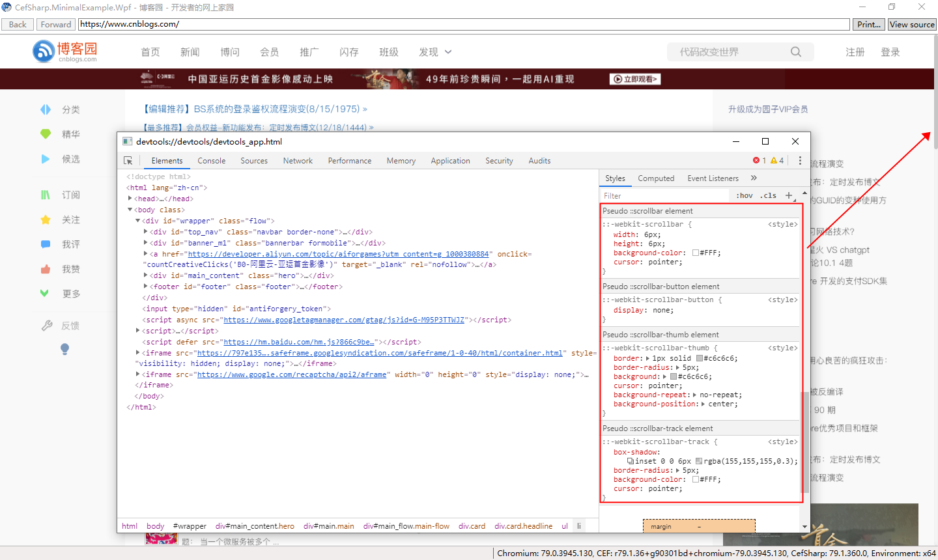Open the 新闻 navigation link
Viewport: 938px width, 560px height.
190,52
